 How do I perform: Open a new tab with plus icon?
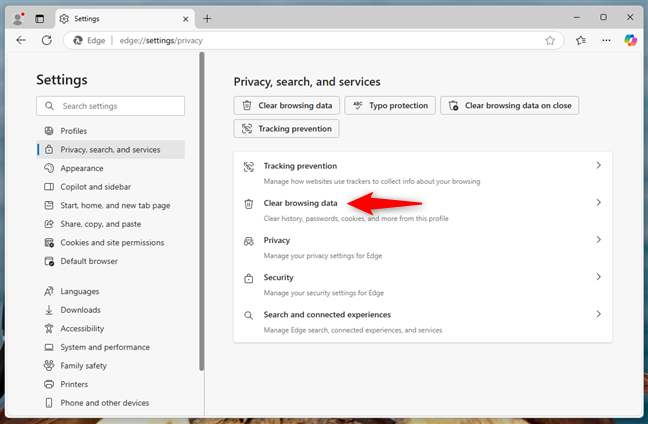tap(207, 19)
